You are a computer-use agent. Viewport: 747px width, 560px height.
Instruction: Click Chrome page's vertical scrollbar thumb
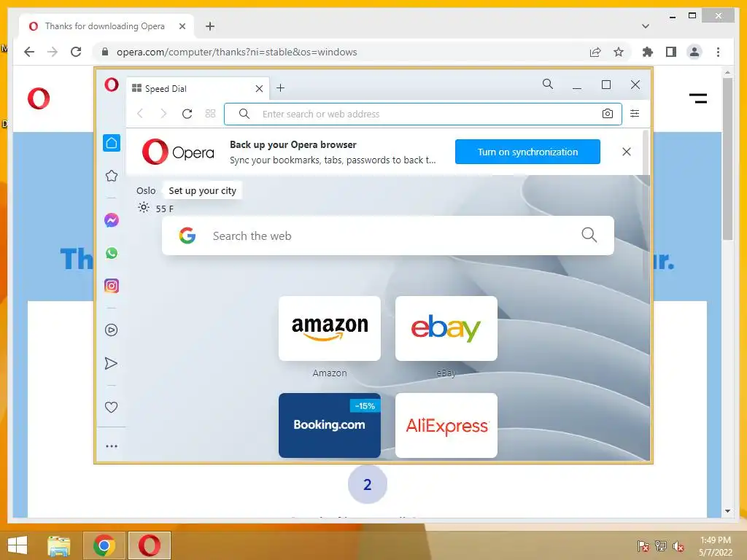pos(727,158)
